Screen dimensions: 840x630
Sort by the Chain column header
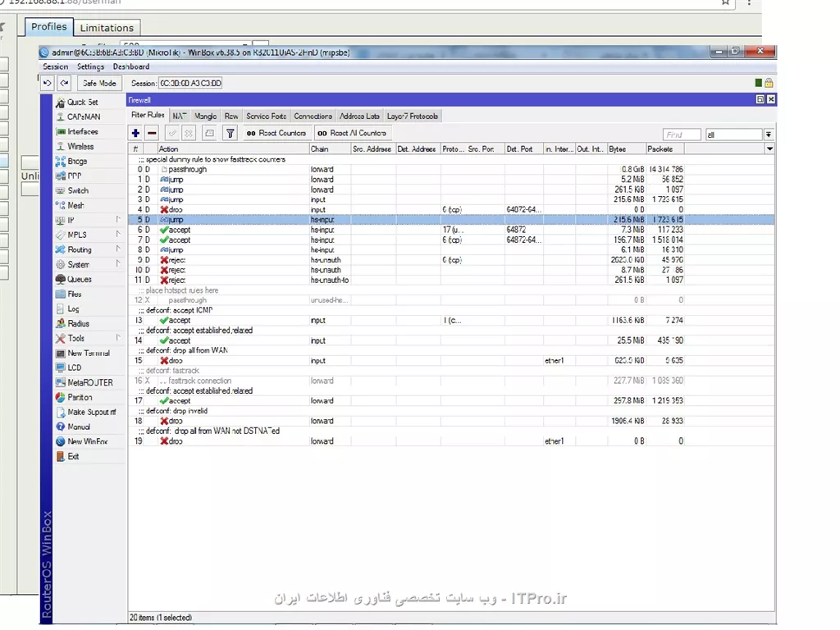point(330,149)
